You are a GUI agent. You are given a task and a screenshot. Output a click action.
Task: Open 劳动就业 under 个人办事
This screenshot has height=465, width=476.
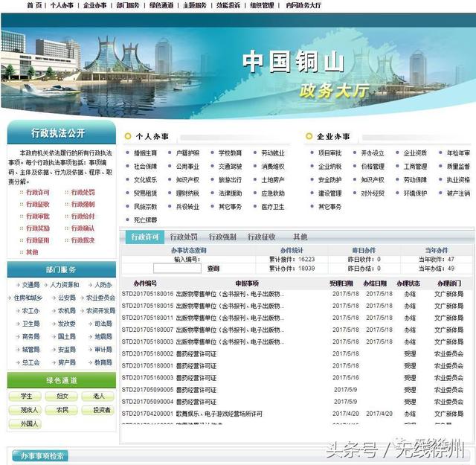(x=273, y=153)
